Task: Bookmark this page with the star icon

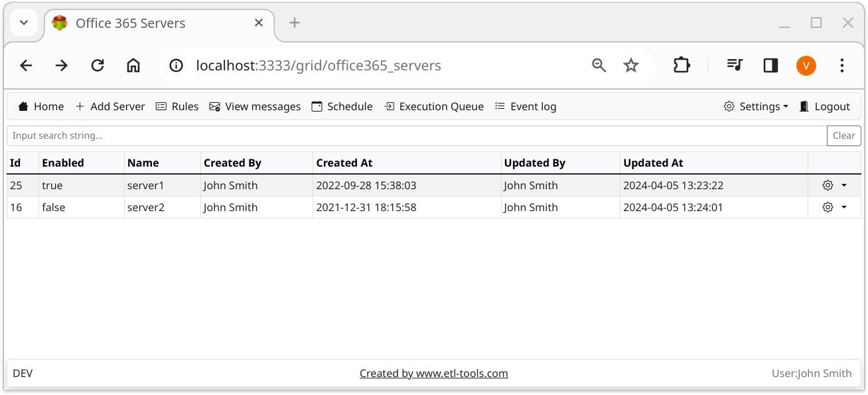Action: [631, 65]
